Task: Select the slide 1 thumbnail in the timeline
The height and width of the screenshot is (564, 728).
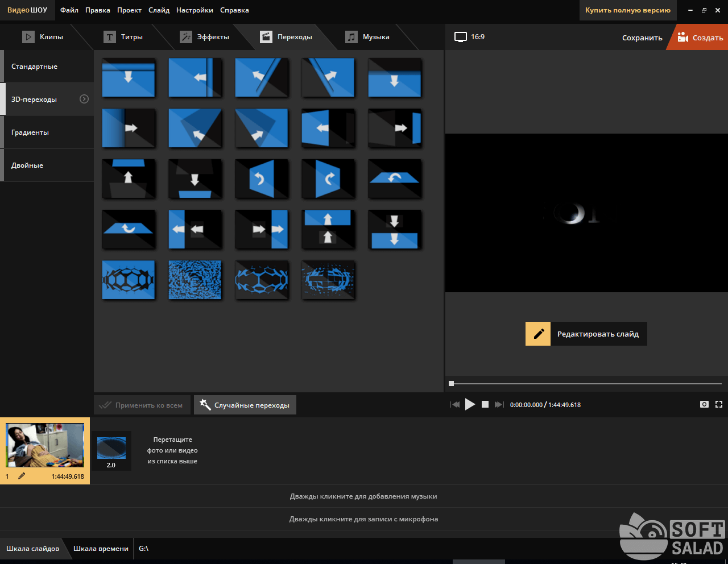Action: pyautogui.click(x=44, y=445)
